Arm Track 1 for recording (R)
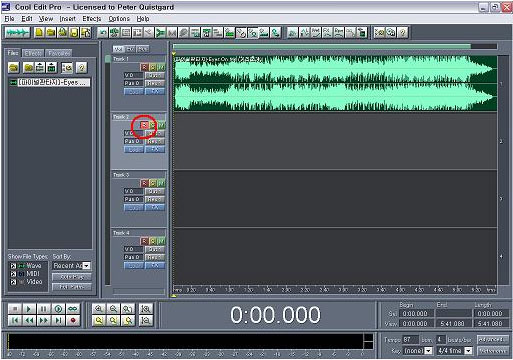 pos(144,67)
